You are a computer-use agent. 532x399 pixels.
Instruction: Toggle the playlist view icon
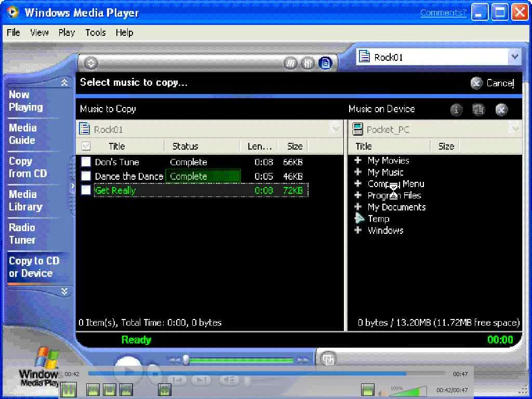coord(325,63)
